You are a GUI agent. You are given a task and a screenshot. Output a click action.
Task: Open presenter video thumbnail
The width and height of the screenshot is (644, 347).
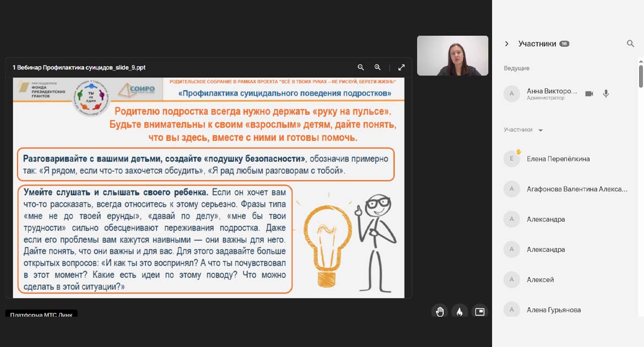(452, 56)
